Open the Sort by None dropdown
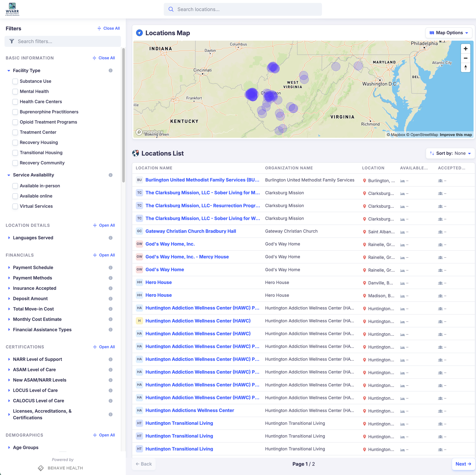 pos(450,153)
